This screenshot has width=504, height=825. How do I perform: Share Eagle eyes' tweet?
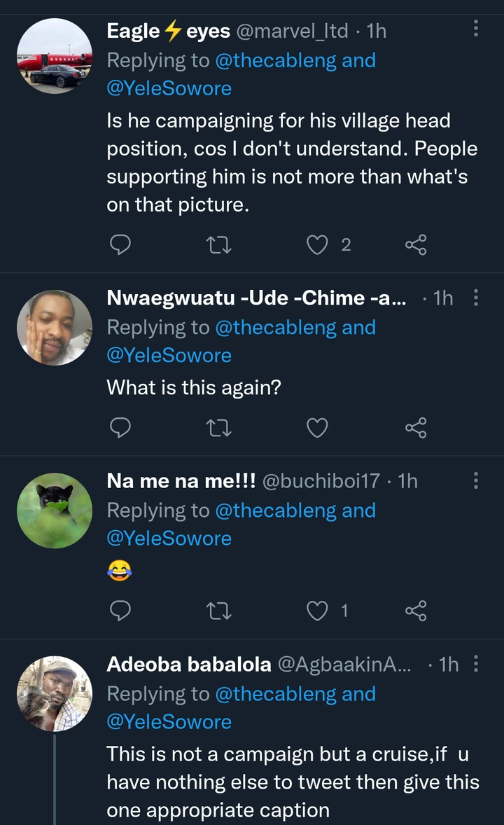(x=416, y=244)
